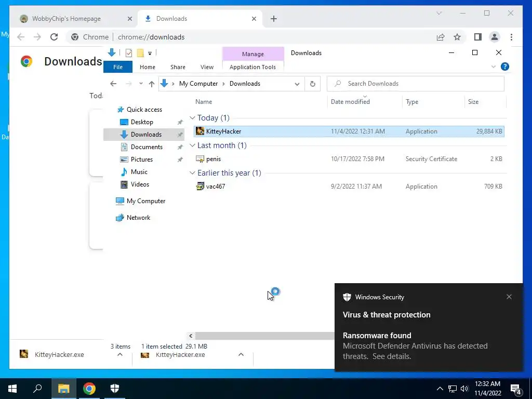
Task: Open the left KitteyHacker.exe download options caret
Action: (120, 354)
